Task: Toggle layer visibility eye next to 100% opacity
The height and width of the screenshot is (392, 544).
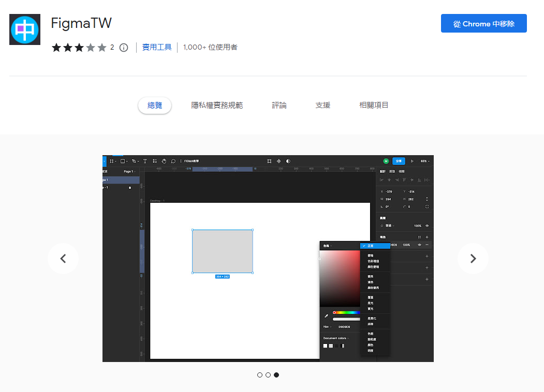Action: 427,226
